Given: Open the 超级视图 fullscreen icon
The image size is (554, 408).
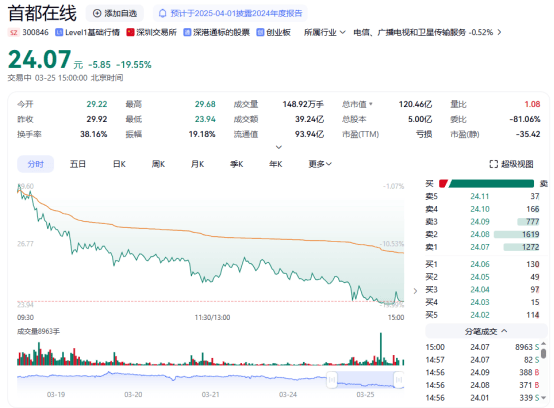Looking at the screenshot, I should (x=494, y=164).
